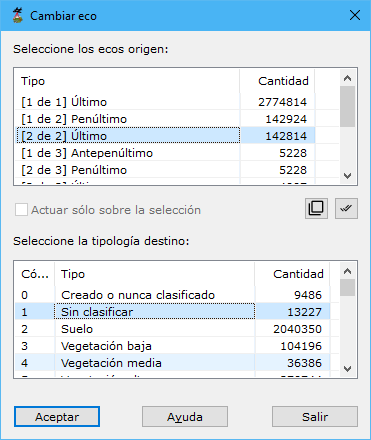Click code 2 in destination list

pyautogui.click(x=25, y=329)
